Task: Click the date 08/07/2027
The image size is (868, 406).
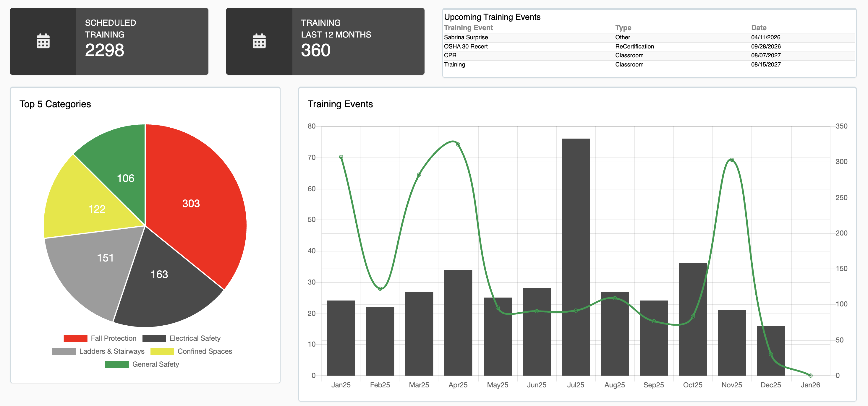Action: [x=766, y=56]
